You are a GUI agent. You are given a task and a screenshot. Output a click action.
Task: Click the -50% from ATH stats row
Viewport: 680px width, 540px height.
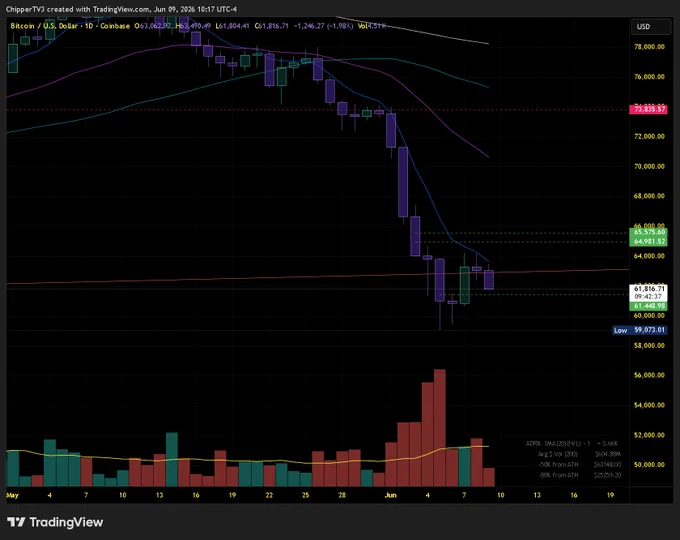tap(579, 465)
